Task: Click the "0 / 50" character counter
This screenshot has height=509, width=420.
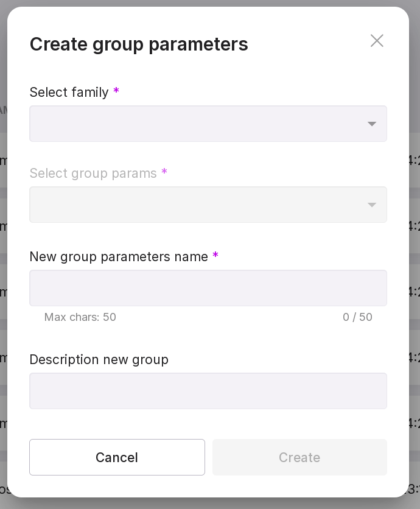Action: [357, 317]
